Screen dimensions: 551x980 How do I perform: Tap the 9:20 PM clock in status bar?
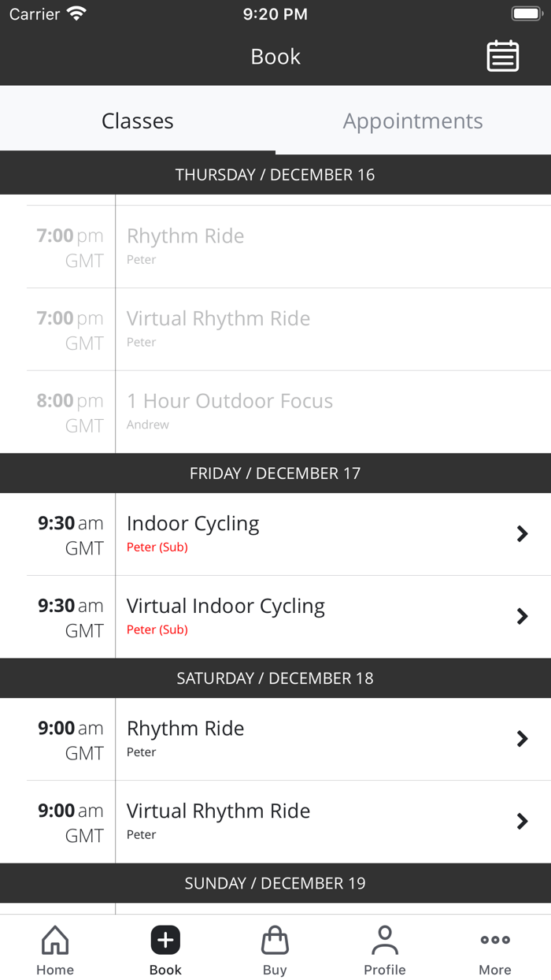(275, 13)
